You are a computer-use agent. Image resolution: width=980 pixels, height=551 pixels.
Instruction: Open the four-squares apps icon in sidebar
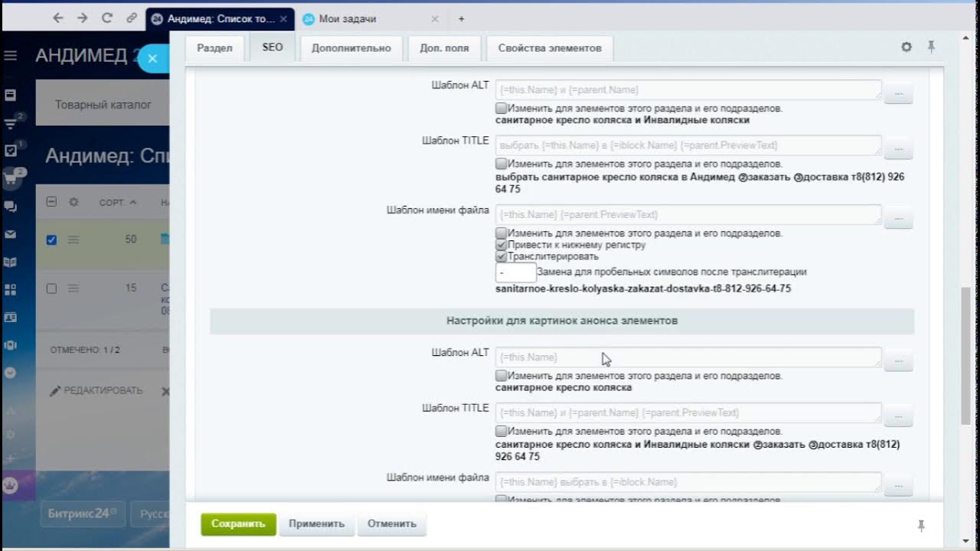coord(11,289)
